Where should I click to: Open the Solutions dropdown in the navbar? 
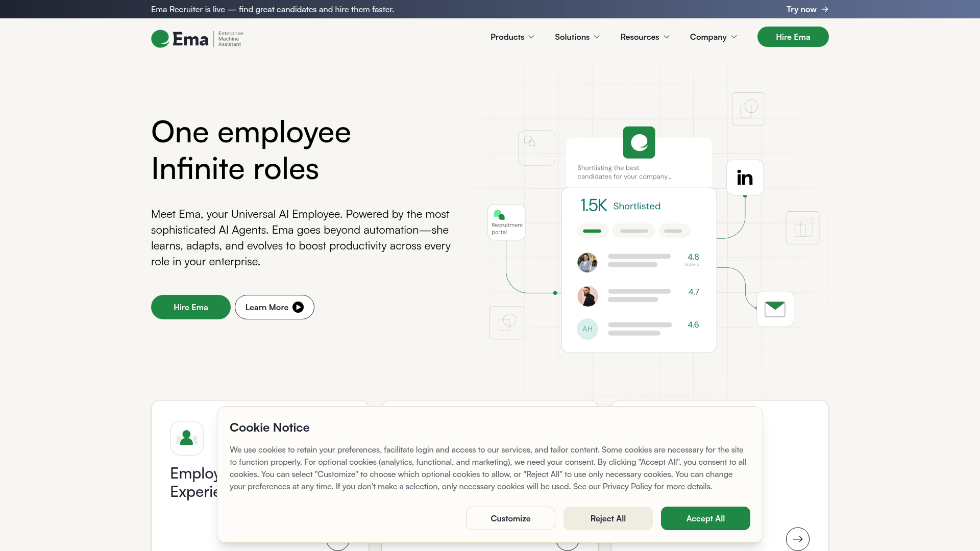tap(577, 37)
